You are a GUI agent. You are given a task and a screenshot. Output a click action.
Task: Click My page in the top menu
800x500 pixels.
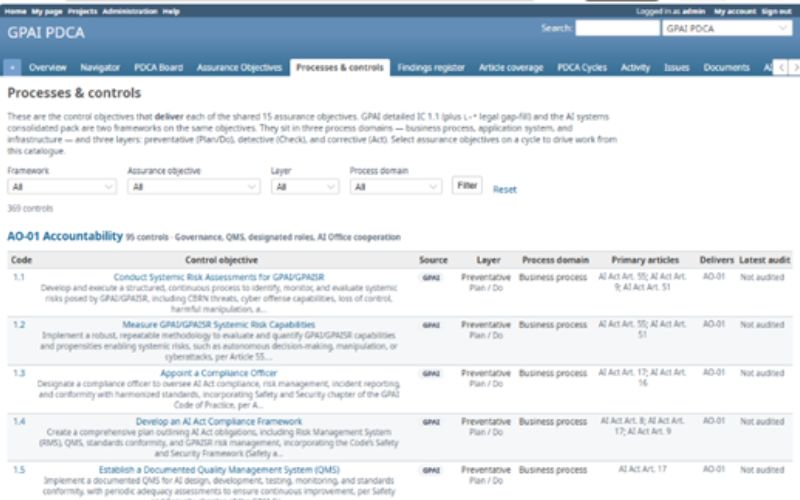click(x=47, y=11)
